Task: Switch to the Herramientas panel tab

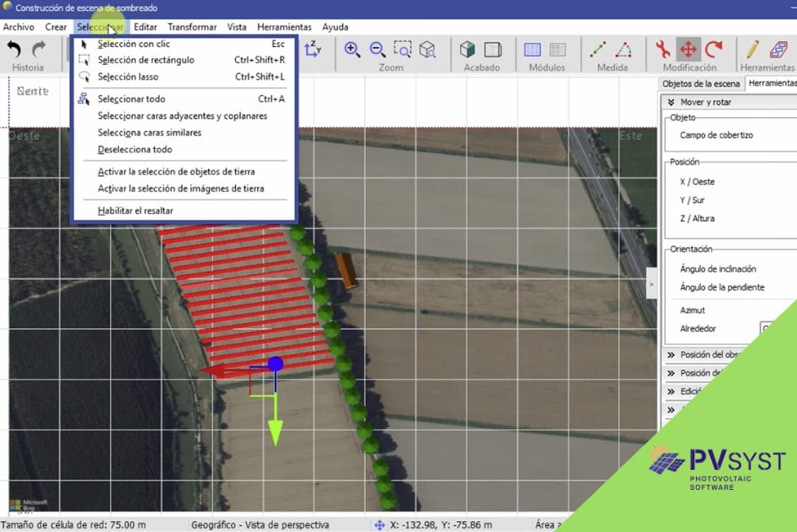Action: click(x=772, y=83)
